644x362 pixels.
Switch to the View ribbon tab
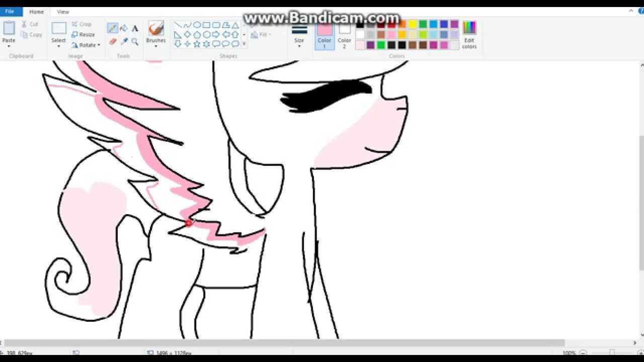click(x=63, y=12)
